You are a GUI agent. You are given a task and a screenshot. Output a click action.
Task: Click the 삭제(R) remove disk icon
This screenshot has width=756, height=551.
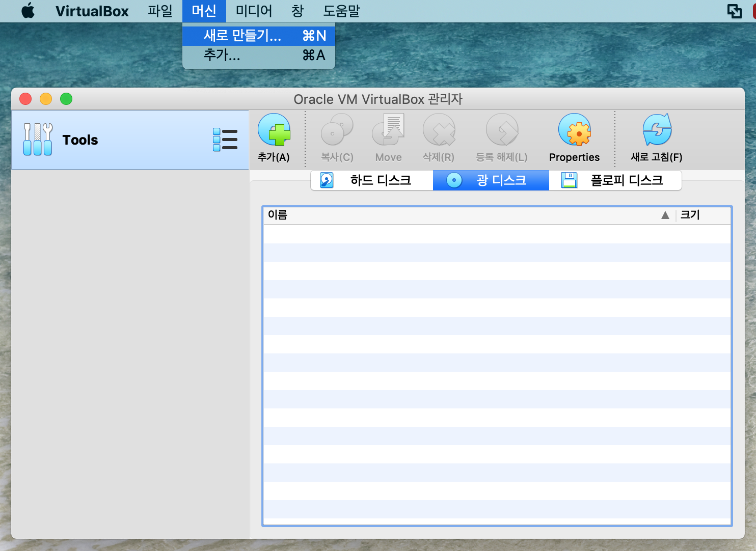(439, 130)
